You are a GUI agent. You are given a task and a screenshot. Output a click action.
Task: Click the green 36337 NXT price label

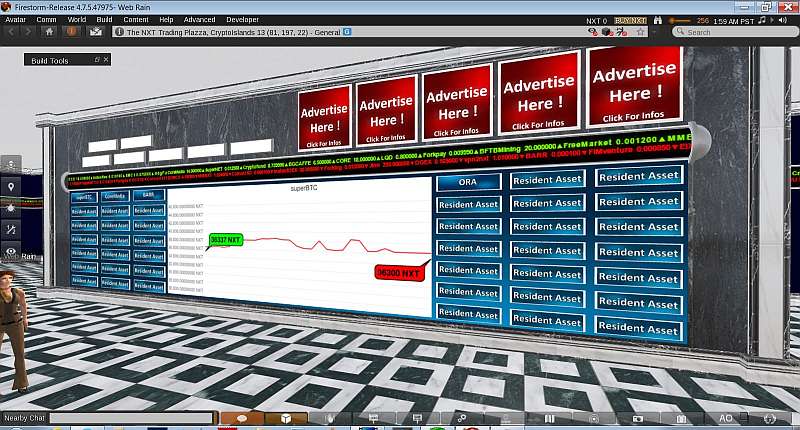coord(226,240)
